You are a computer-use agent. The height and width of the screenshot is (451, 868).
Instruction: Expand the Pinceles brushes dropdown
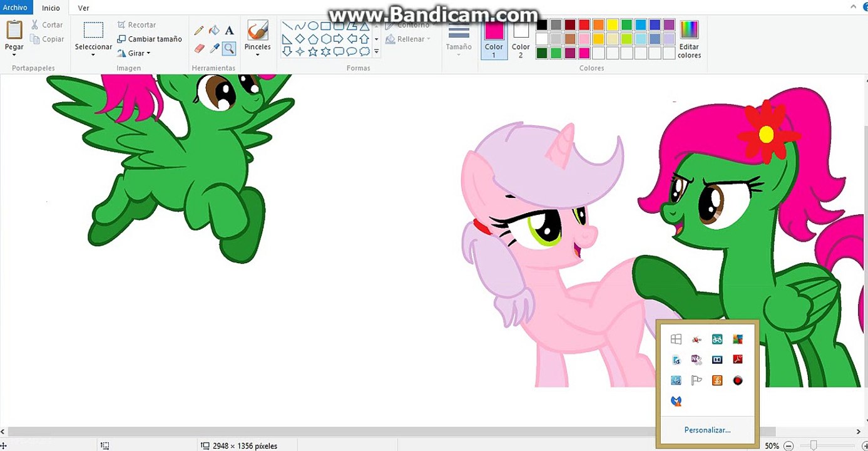(257, 54)
